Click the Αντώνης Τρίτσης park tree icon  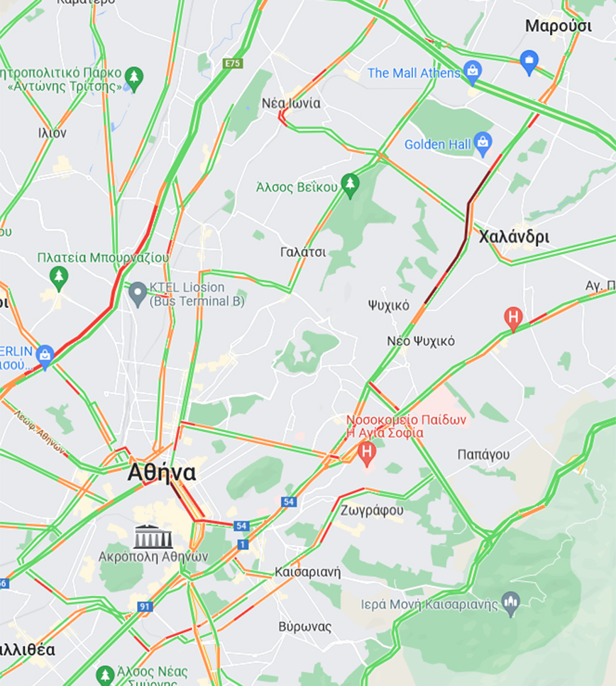pyautogui.click(x=134, y=79)
